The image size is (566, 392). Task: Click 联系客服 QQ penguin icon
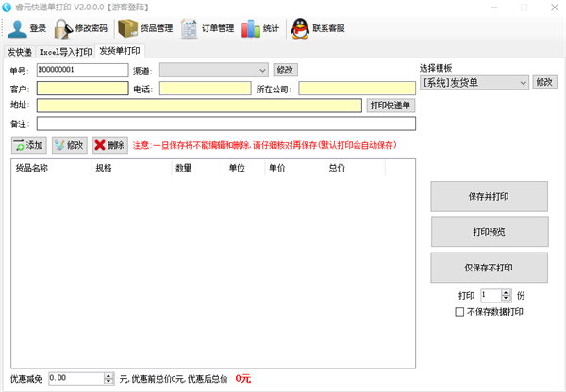pyautogui.click(x=298, y=28)
